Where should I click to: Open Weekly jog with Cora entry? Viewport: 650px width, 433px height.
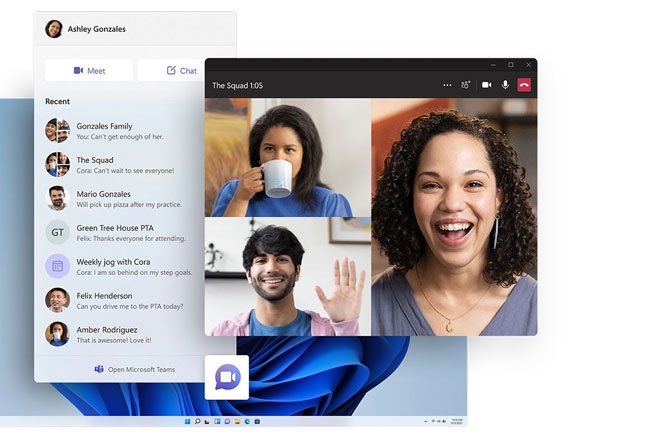pos(120,266)
